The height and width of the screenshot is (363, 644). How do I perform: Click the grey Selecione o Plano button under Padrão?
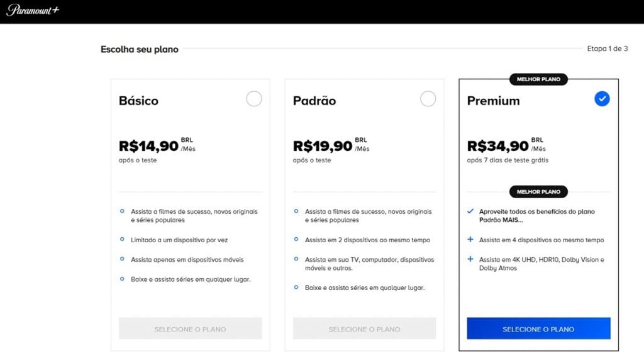(x=364, y=328)
